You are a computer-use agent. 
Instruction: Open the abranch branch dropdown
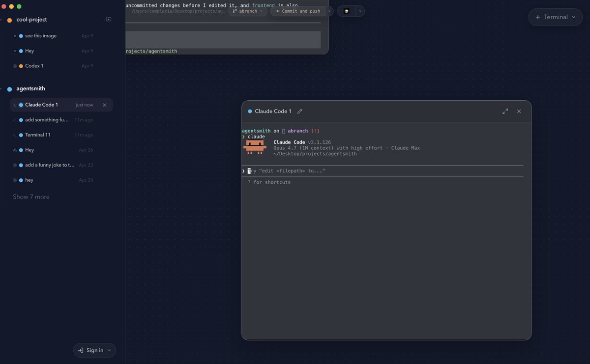(x=248, y=11)
